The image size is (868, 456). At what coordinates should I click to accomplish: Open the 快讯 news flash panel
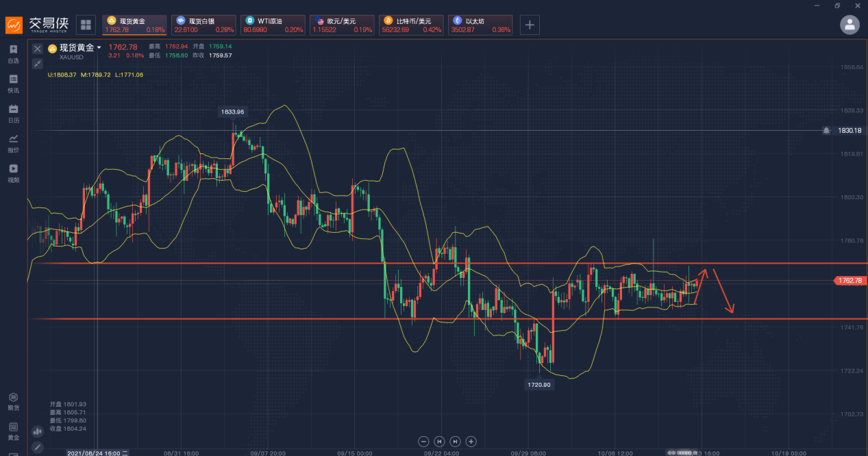click(13, 83)
